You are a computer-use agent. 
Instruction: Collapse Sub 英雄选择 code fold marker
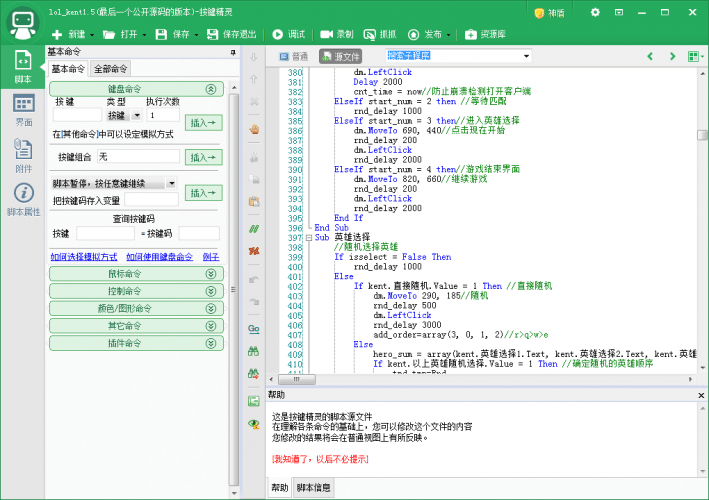click(309, 237)
